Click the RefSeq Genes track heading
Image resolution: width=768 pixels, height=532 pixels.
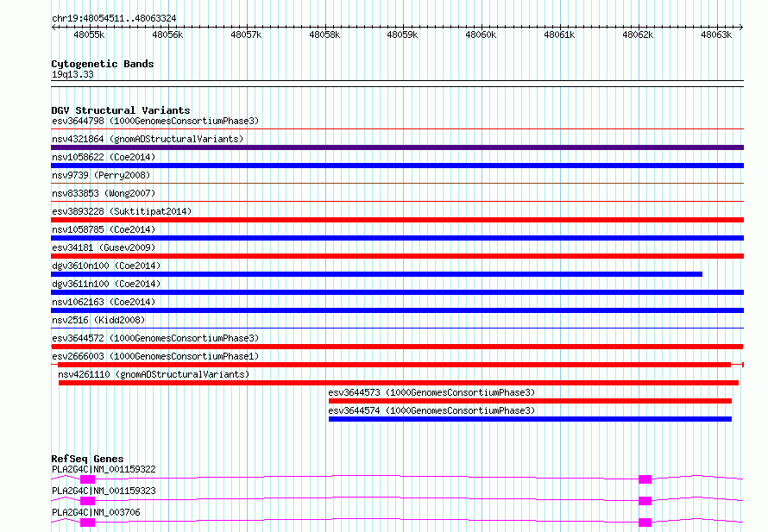pos(87,459)
